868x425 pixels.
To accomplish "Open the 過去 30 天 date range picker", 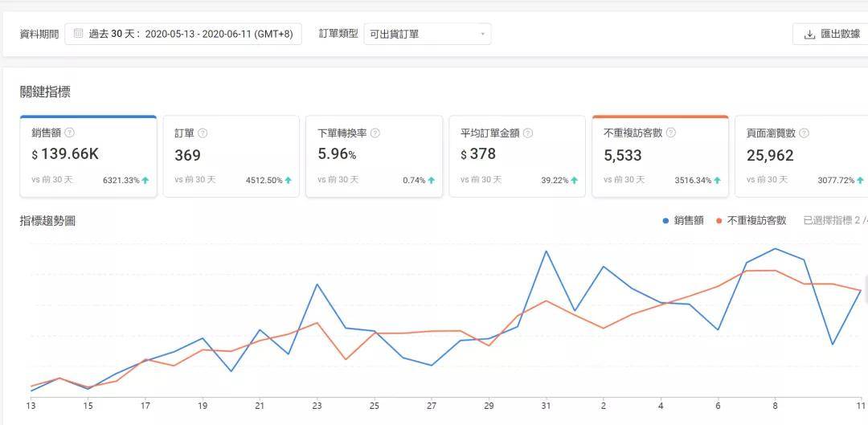I will pyautogui.click(x=183, y=35).
